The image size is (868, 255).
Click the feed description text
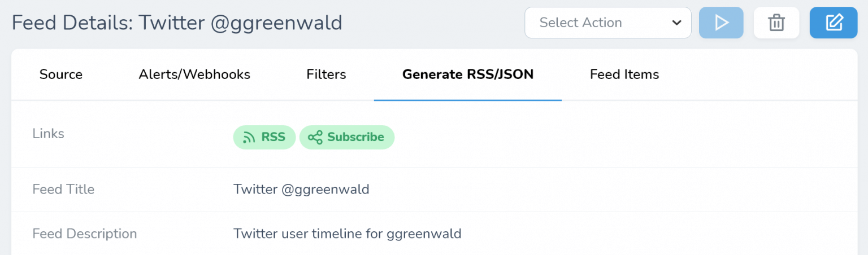click(347, 234)
